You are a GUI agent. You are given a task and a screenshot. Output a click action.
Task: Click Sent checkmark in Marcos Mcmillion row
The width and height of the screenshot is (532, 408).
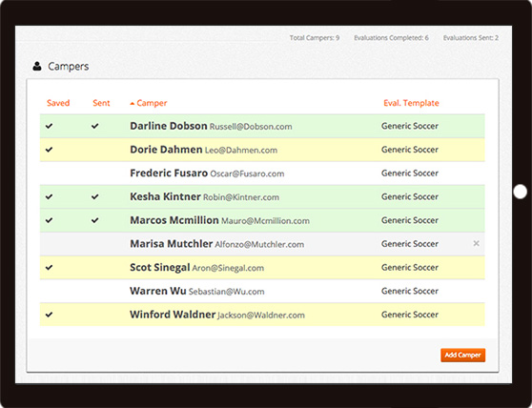pos(95,220)
